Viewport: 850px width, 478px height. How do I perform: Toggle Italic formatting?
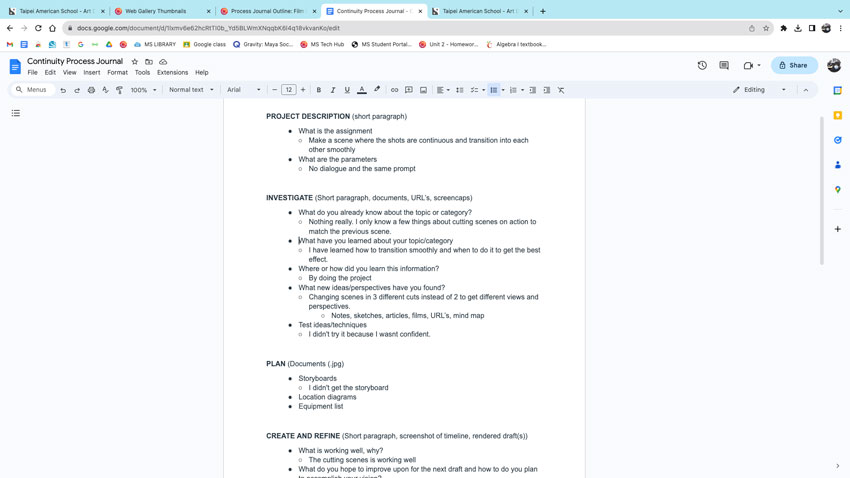(333, 90)
